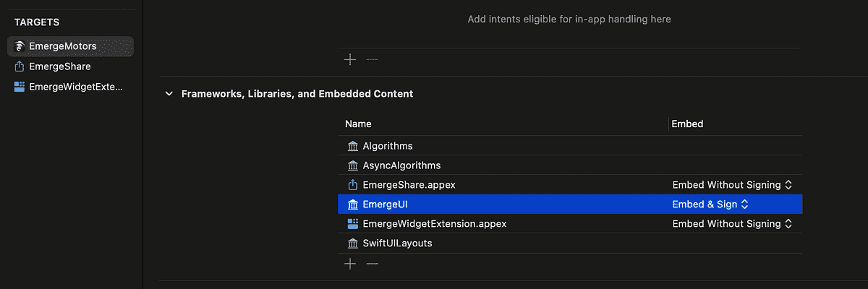Screen dimensions: 868x289
Task: Collapse the Frameworks, Libraries, and Embedded Content section
Action: tap(169, 94)
